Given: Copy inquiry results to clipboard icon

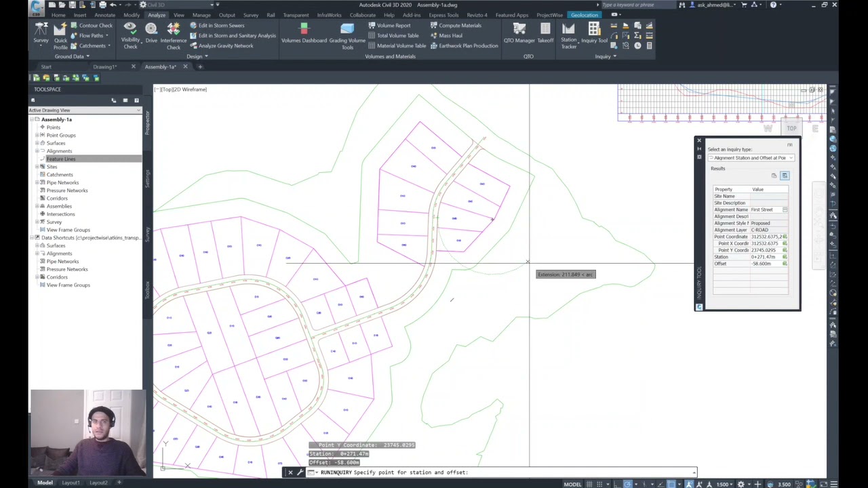Looking at the screenshot, I should [774, 176].
